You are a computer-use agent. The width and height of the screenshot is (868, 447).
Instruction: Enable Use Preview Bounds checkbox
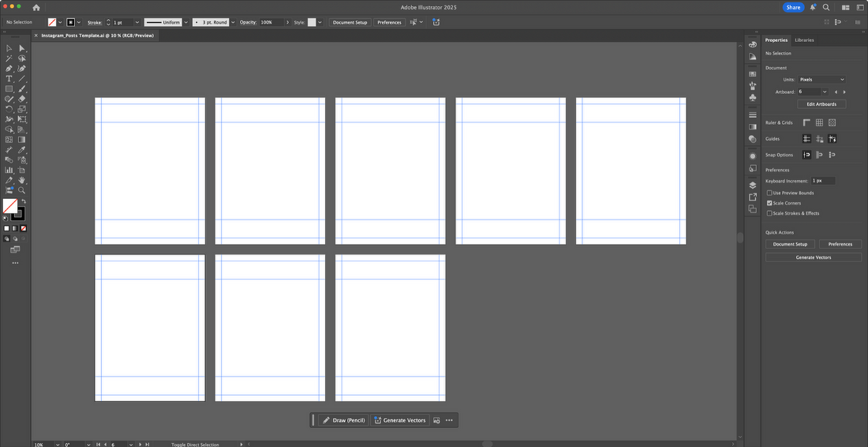click(769, 193)
